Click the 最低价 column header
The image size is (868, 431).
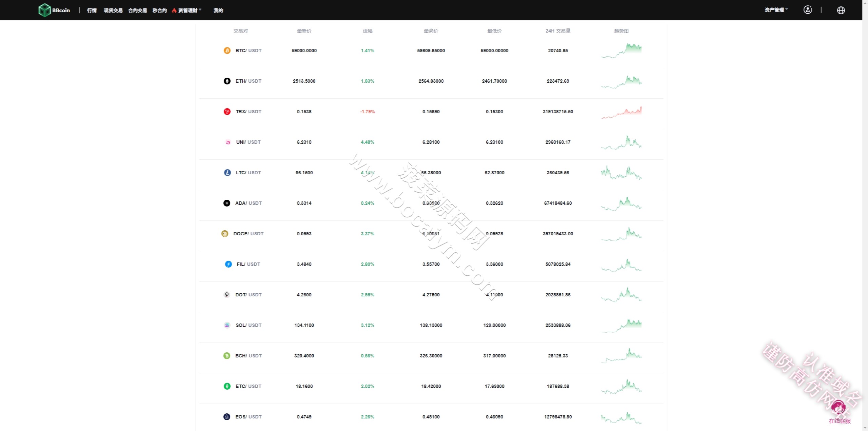(494, 31)
